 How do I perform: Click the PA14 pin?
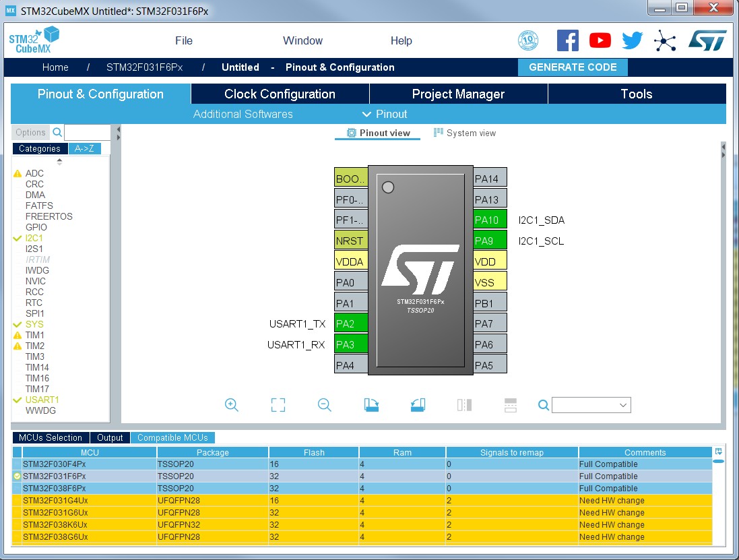(490, 179)
